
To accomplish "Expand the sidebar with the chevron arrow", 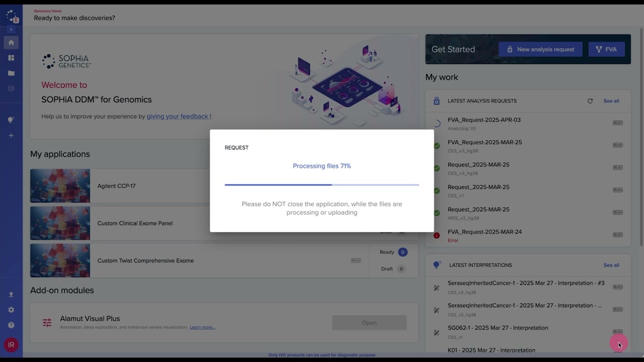I will tap(11, 30).
